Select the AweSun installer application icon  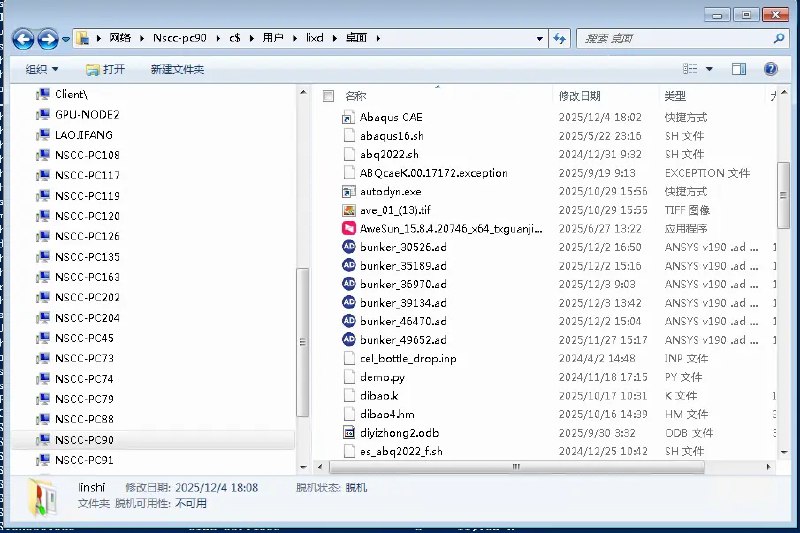(x=348, y=228)
